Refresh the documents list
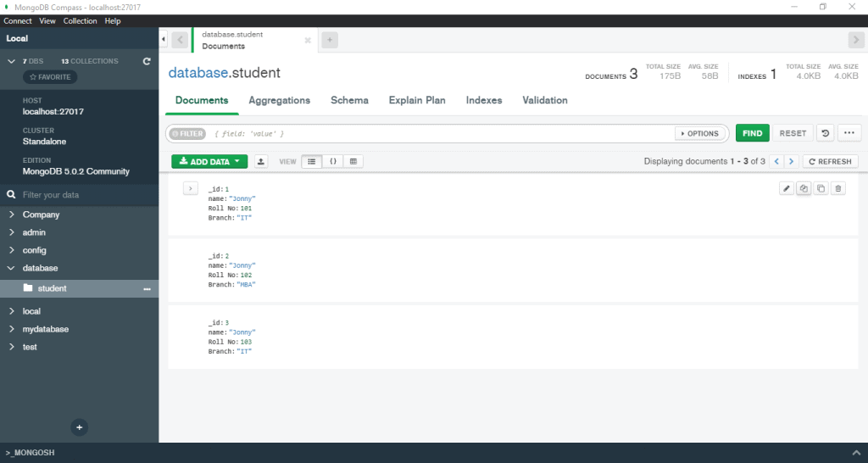This screenshot has width=868, height=463. pyautogui.click(x=831, y=161)
